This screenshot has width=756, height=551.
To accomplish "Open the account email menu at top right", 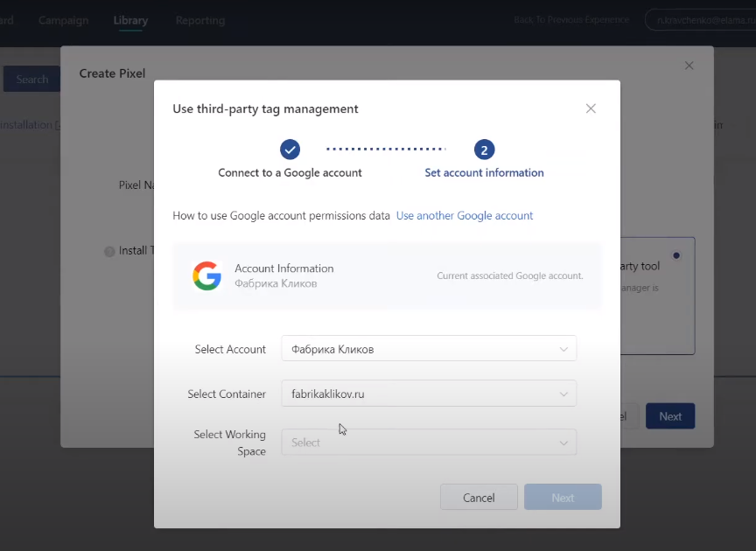I will tap(700, 20).
